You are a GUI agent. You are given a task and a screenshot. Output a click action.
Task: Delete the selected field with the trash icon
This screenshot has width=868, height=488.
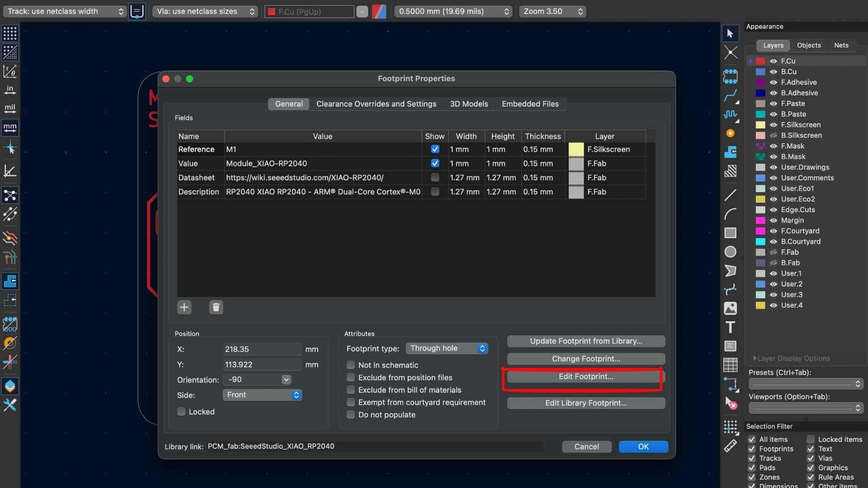(216, 307)
